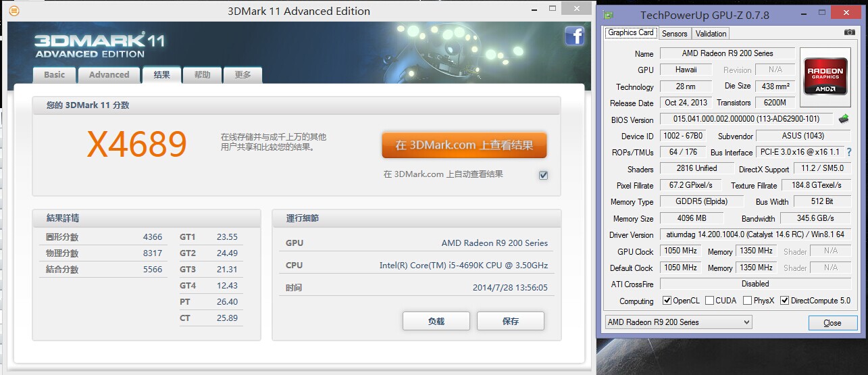
Task: Click the orange view results on 3DMark.com button
Action: coord(464,145)
